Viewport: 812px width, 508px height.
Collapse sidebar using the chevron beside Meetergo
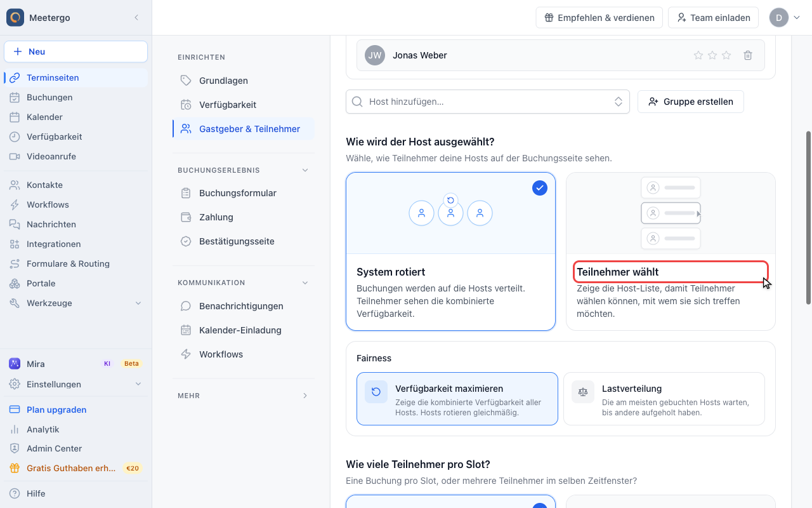(x=136, y=18)
